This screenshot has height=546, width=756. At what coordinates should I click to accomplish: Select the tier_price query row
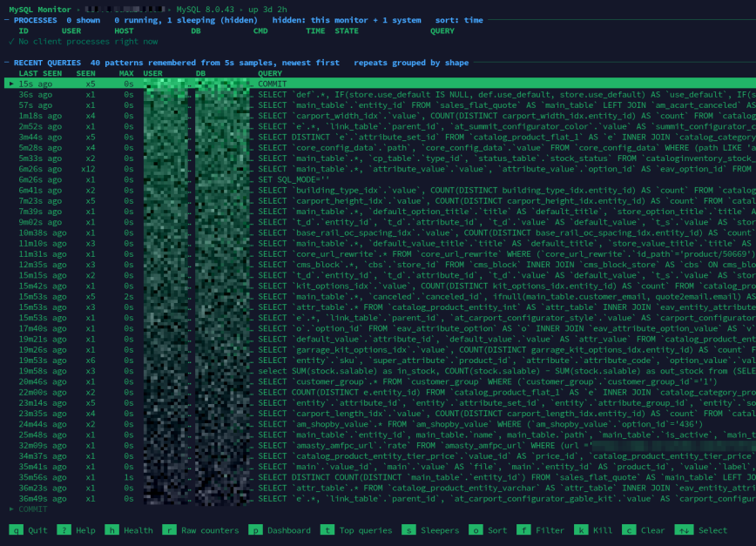coord(380,456)
